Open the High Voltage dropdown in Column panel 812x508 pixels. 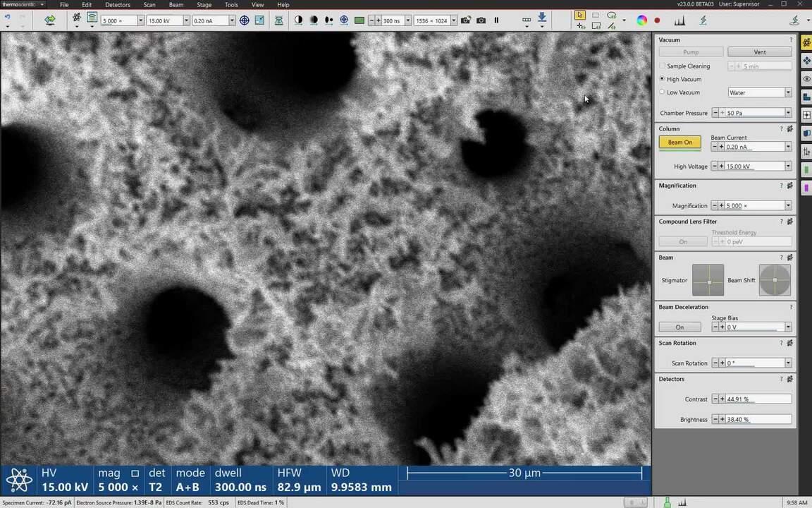click(x=787, y=167)
